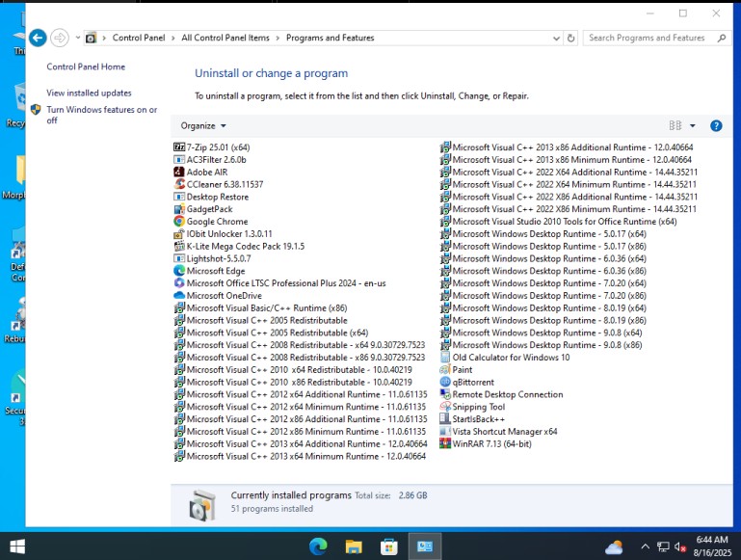Open Turn Windows features on or off
This screenshot has height=560, width=741.
tap(101, 115)
